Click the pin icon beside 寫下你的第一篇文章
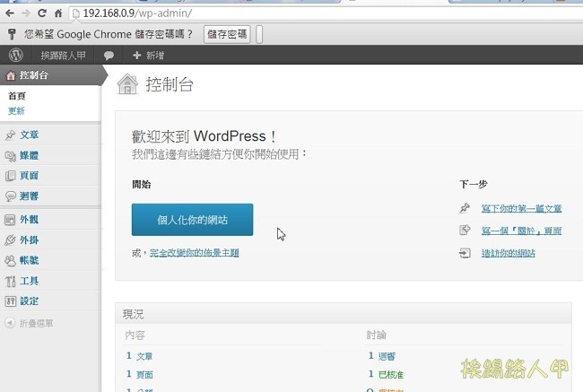Viewport: 583px width, 392px height. (465, 208)
